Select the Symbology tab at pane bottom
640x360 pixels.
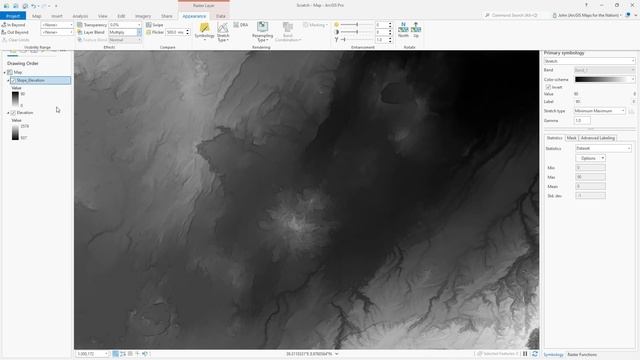tap(553, 355)
